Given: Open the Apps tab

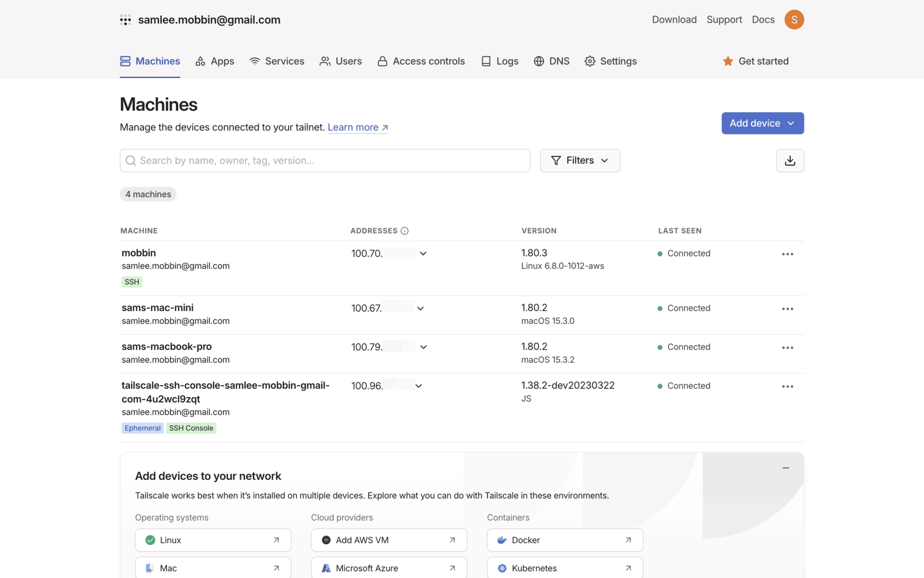Looking at the screenshot, I should pos(215,61).
